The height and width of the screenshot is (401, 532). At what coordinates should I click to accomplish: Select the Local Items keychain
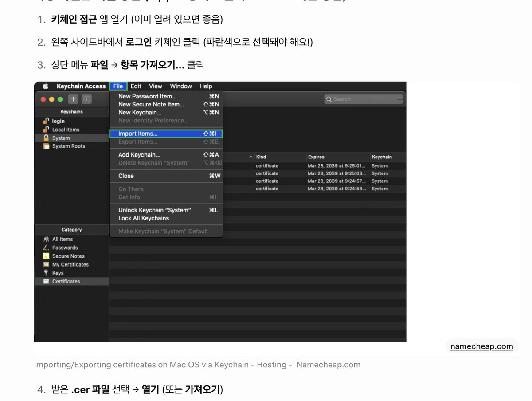coord(72,130)
